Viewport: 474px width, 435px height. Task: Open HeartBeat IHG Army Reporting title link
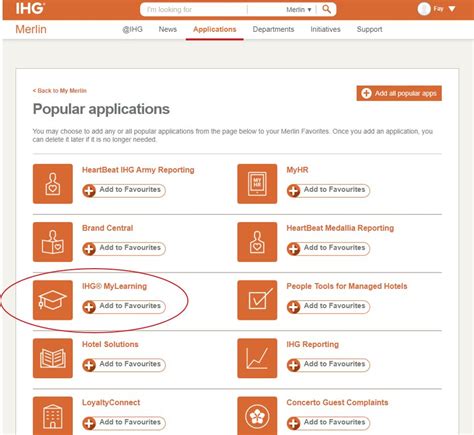tap(138, 170)
